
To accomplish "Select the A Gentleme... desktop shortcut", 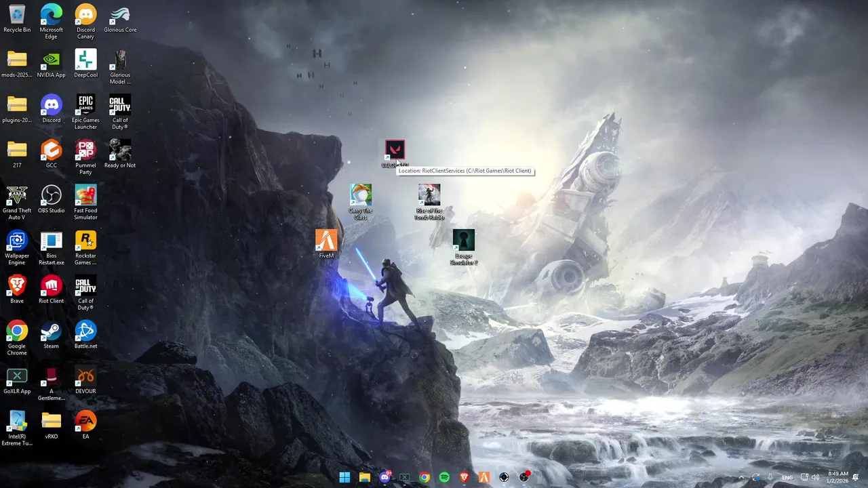I will click(x=52, y=384).
